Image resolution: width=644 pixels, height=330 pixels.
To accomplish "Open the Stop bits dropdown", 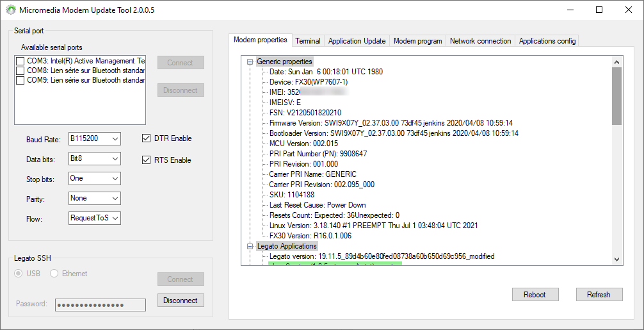I will (x=95, y=178).
